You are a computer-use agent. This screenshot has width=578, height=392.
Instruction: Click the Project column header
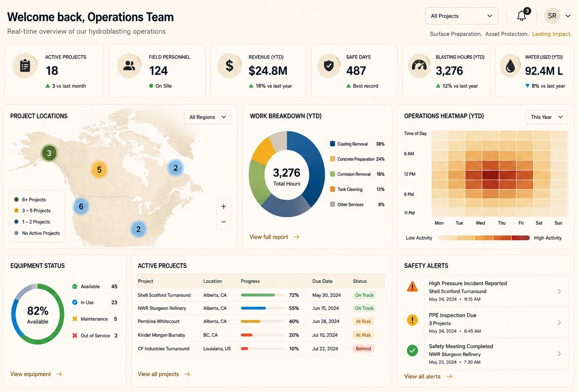coord(145,281)
